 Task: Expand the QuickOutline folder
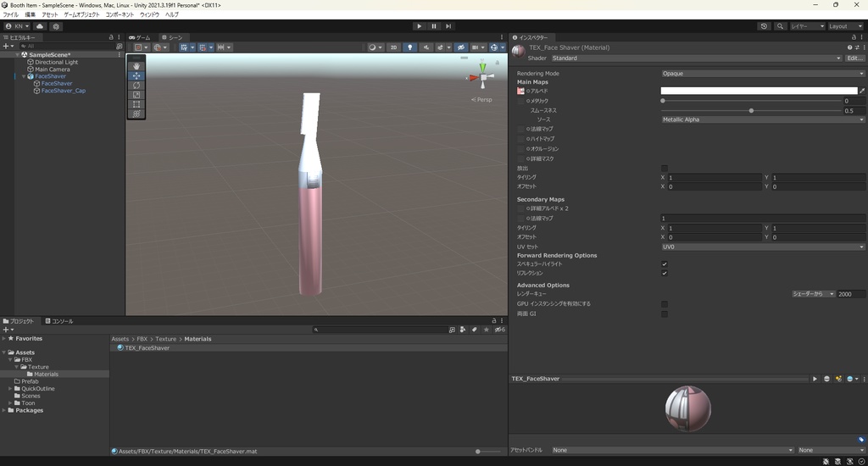tap(10, 389)
